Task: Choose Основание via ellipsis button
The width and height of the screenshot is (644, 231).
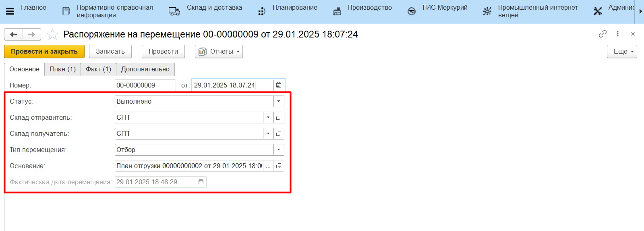Action: pos(268,166)
